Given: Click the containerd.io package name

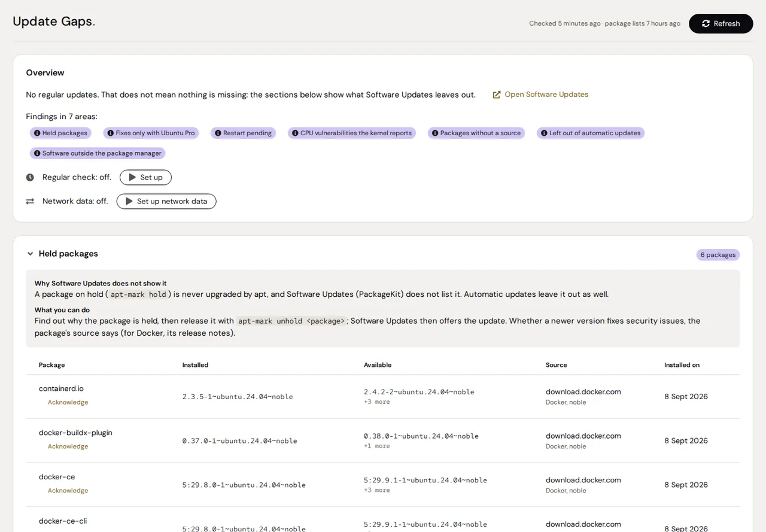Looking at the screenshot, I should (61, 388).
